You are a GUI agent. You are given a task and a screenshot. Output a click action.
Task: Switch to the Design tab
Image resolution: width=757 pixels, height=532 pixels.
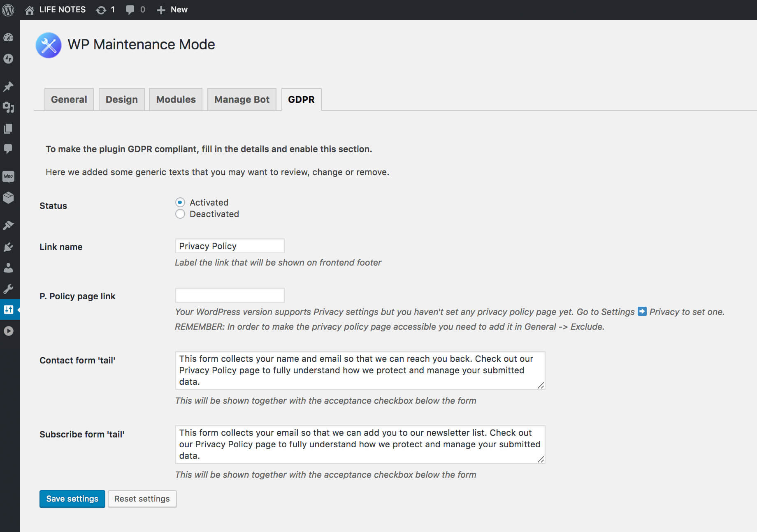tap(122, 99)
